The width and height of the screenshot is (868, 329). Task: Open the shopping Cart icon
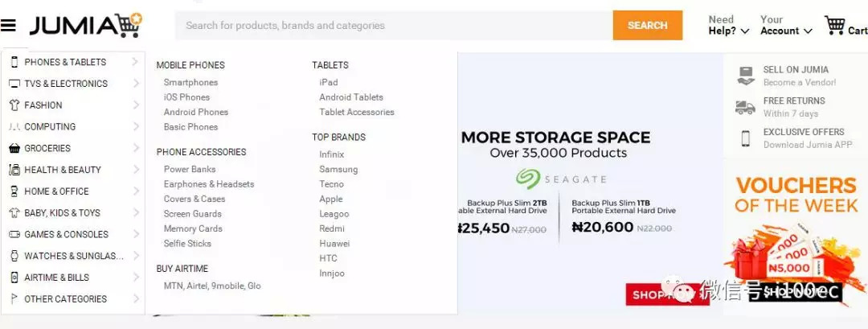835,26
